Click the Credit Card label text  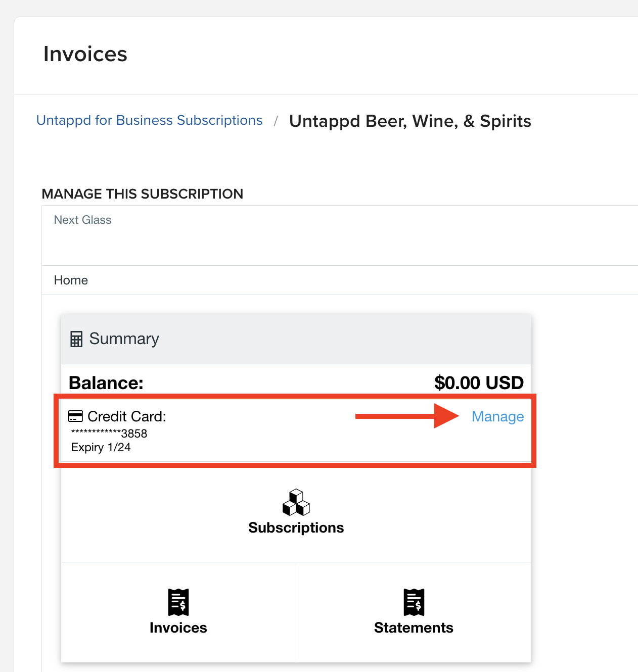(127, 416)
